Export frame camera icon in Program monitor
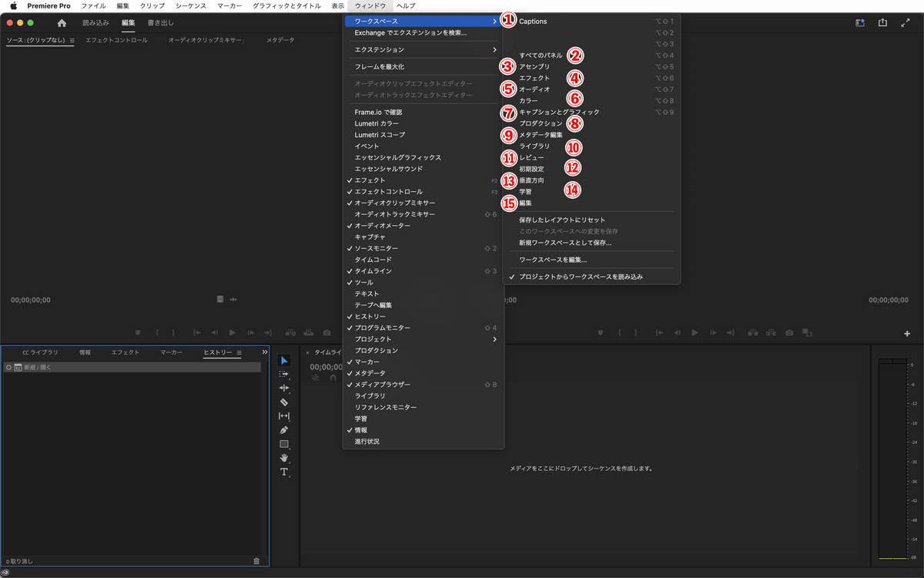The height and width of the screenshot is (578, 924). (789, 333)
